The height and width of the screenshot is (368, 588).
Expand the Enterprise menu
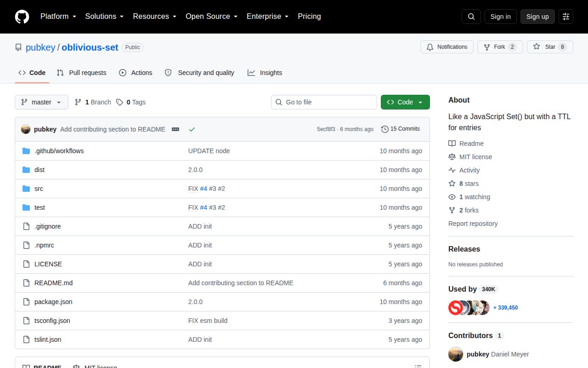point(268,17)
